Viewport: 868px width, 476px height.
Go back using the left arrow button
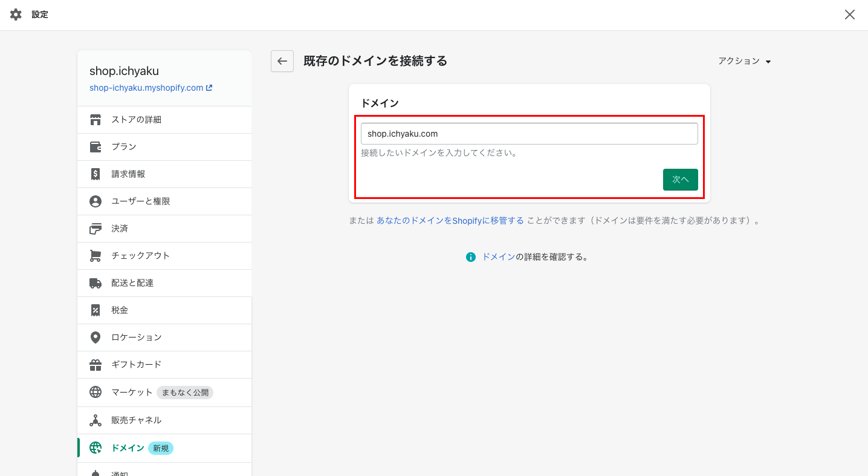point(282,61)
